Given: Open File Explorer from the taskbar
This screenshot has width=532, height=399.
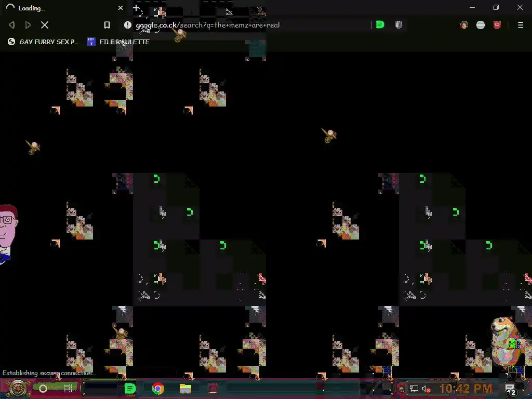Looking at the screenshot, I should pos(185,389).
